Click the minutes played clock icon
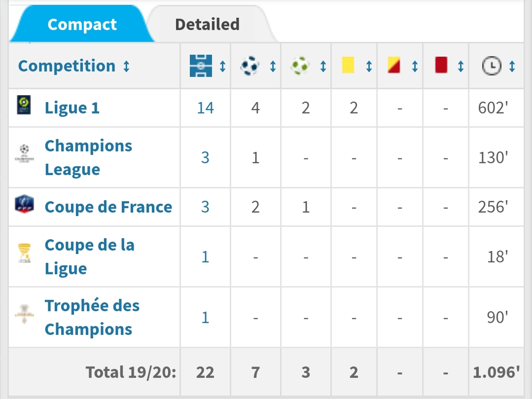Viewport: 532px width, 399px height. [x=491, y=66]
